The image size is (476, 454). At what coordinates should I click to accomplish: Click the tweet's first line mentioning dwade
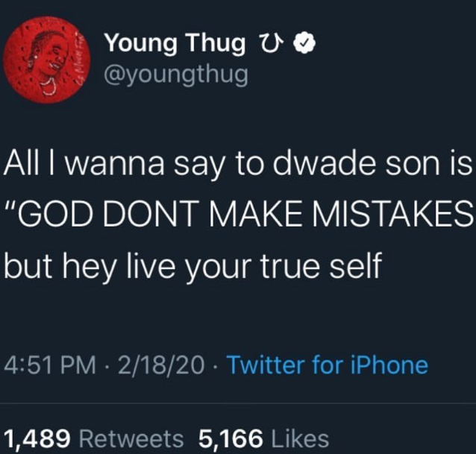click(238, 166)
